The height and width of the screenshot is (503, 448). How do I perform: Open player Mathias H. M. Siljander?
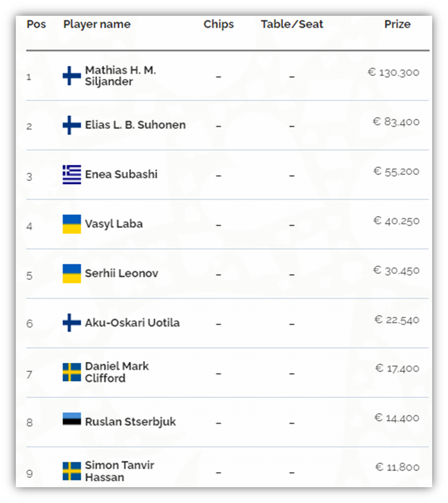[x=121, y=76]
